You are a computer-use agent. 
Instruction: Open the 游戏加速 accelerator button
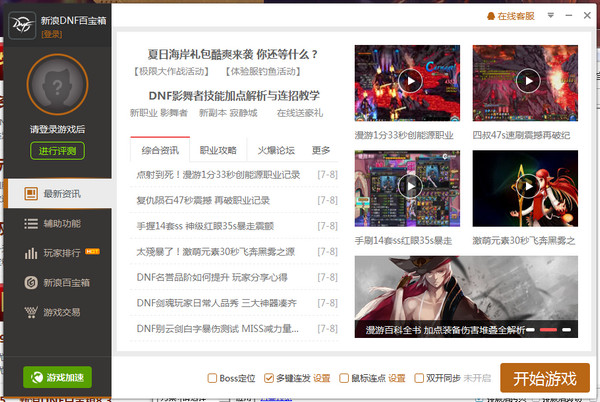pos(57,377)
